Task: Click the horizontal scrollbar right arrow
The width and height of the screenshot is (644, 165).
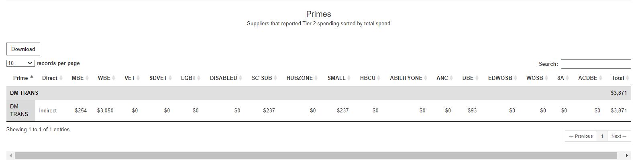Action: (x=627, y=155)
